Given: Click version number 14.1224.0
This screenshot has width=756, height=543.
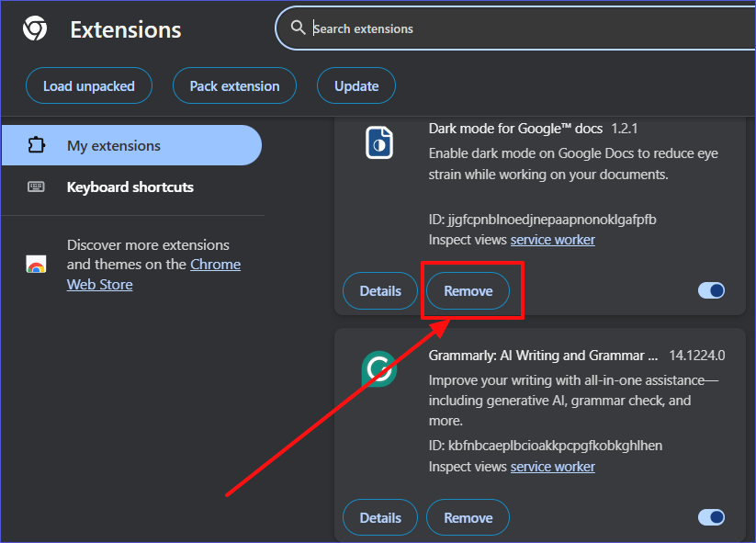Looking at the screenshot, I should pyautogui.click(x=696, y=356).
